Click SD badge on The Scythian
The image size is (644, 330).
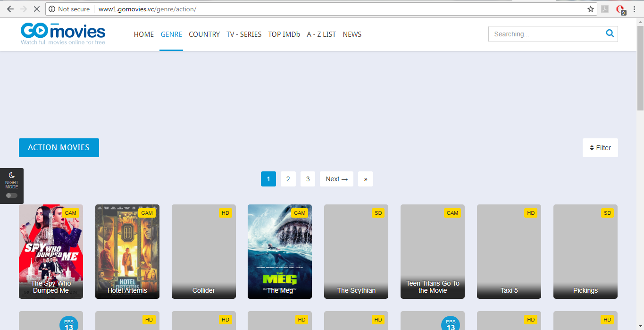pos(378,213)
